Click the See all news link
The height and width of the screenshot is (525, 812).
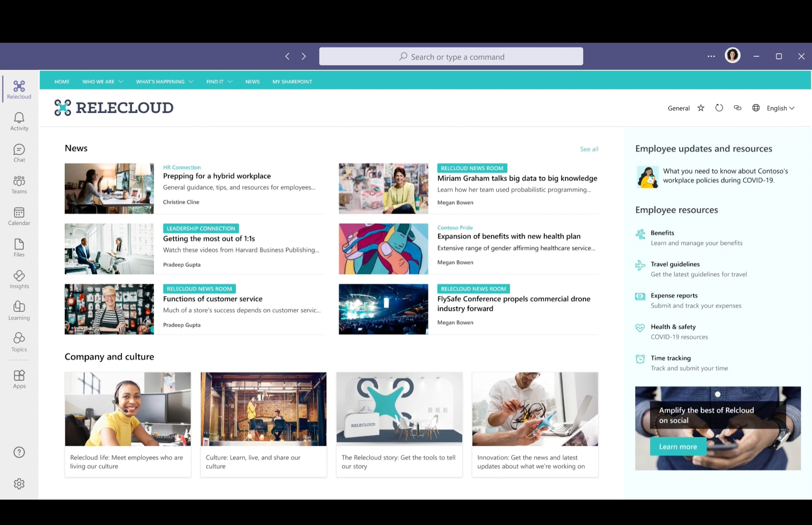pyautogui.click(x=589, y=149)
